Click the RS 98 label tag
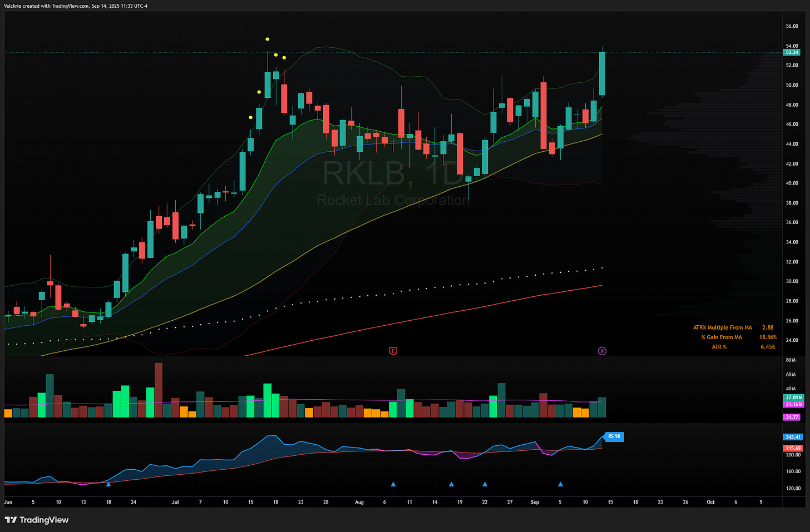810x532 pixels. (x=614, y=436)
